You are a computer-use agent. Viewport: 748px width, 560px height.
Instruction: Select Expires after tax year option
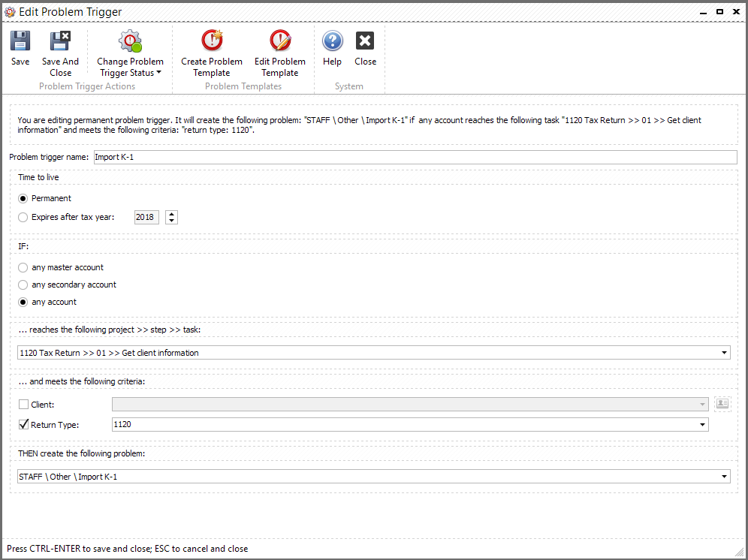tap(23, 218)
